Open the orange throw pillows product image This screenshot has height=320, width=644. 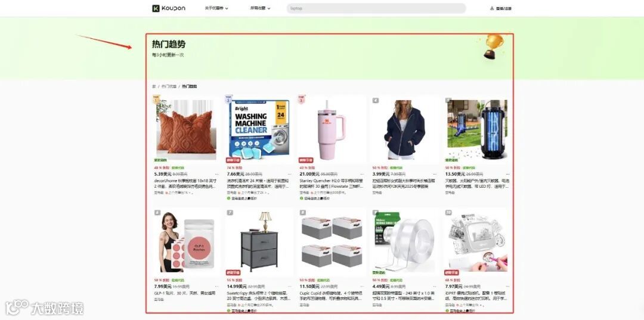[187, 129]
